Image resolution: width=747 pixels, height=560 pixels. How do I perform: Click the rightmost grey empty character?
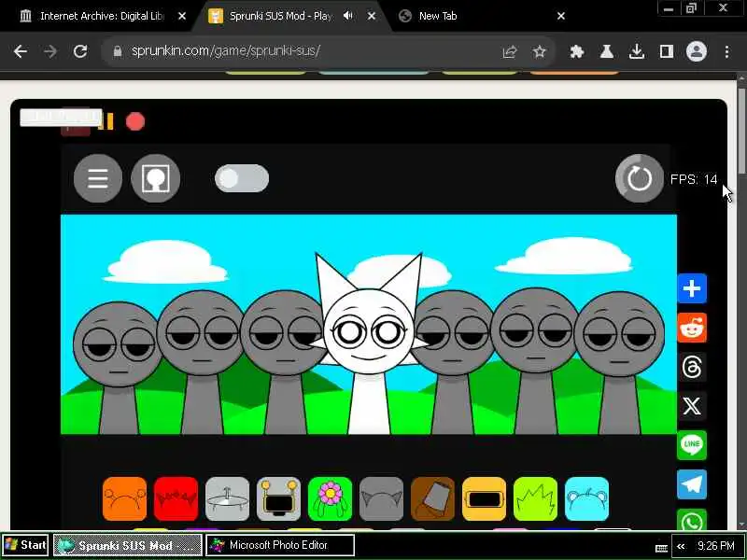[x=619, y=362]
